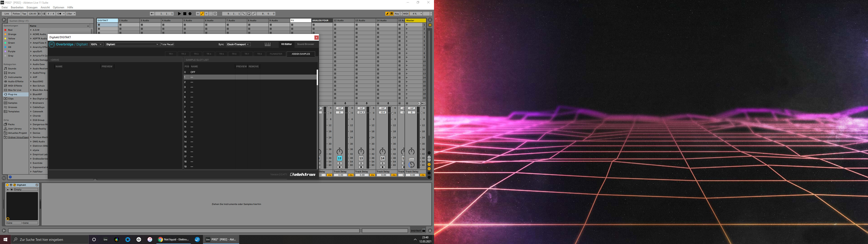The width and height of the screenshot is (868, 244).
Task: Open Chrome from the Windows taskbar
Action: 174,240
